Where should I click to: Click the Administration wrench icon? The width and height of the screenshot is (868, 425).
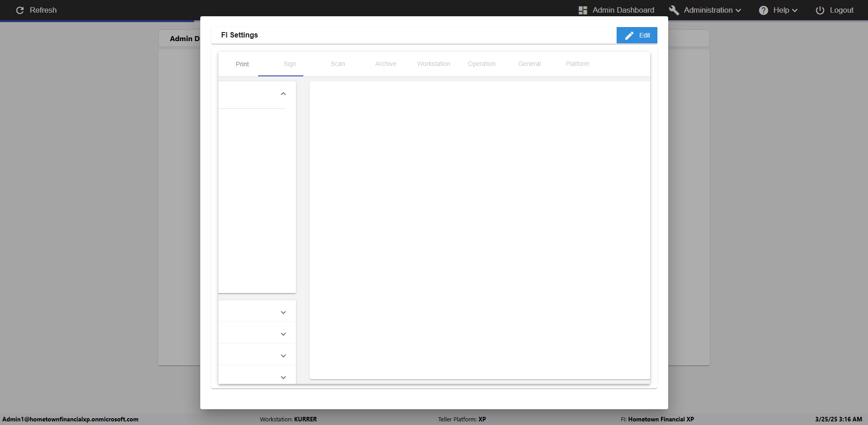click(x=674, y=10)
